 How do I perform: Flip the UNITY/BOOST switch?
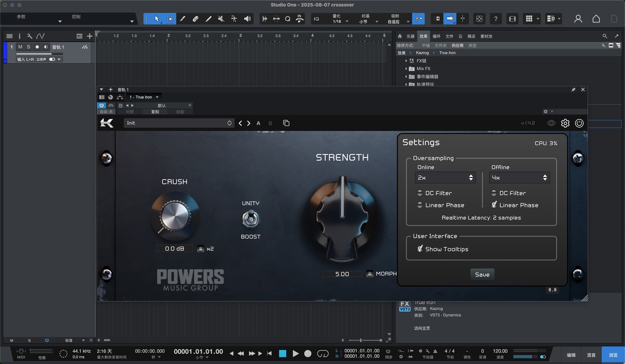(251, 219)
